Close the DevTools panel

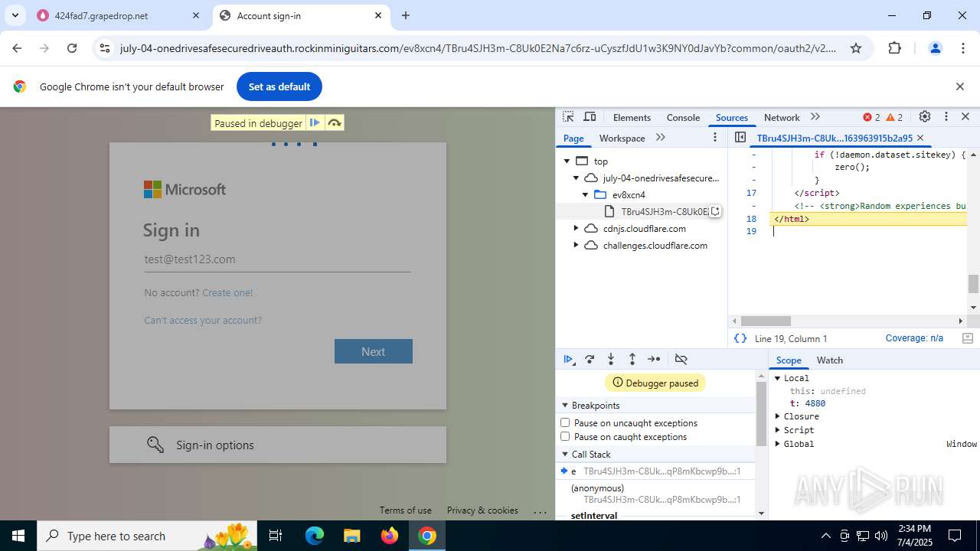(x=965, y=117)
